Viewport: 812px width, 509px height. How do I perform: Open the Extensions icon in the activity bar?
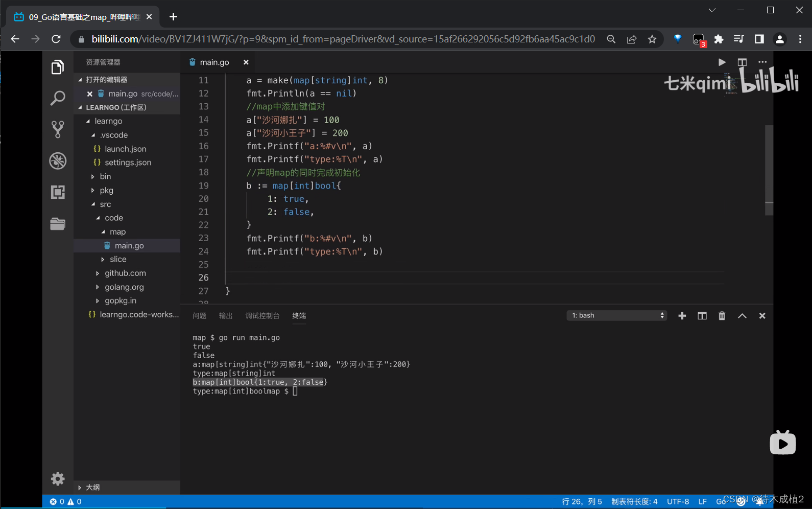[58, 192]
